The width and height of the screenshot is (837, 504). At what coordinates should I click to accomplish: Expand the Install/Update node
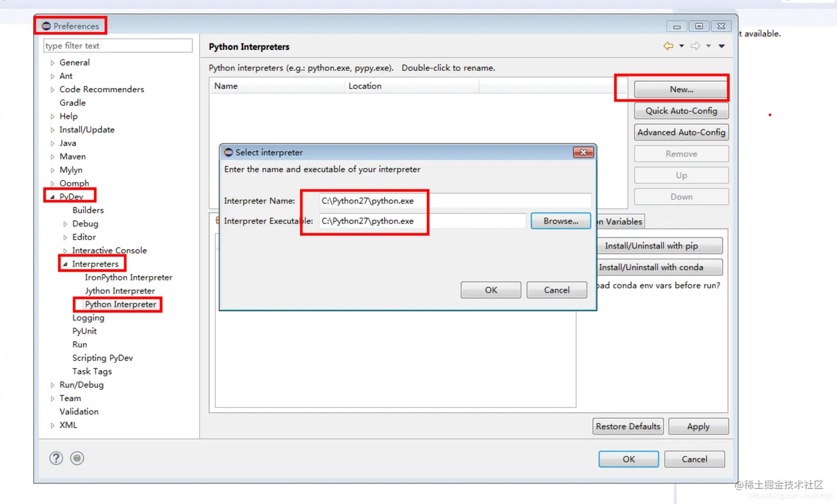pyautogui.click(x=53, y=130)
